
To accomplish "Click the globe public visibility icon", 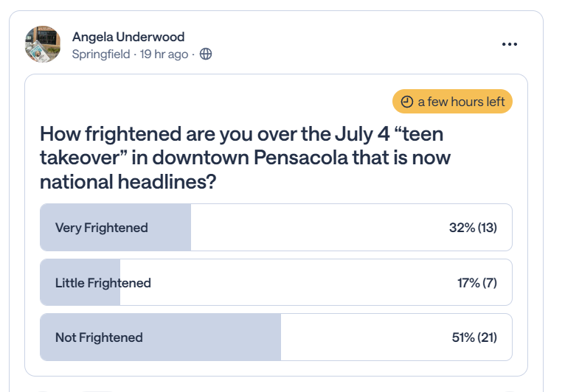I will [x=206, y=55].
